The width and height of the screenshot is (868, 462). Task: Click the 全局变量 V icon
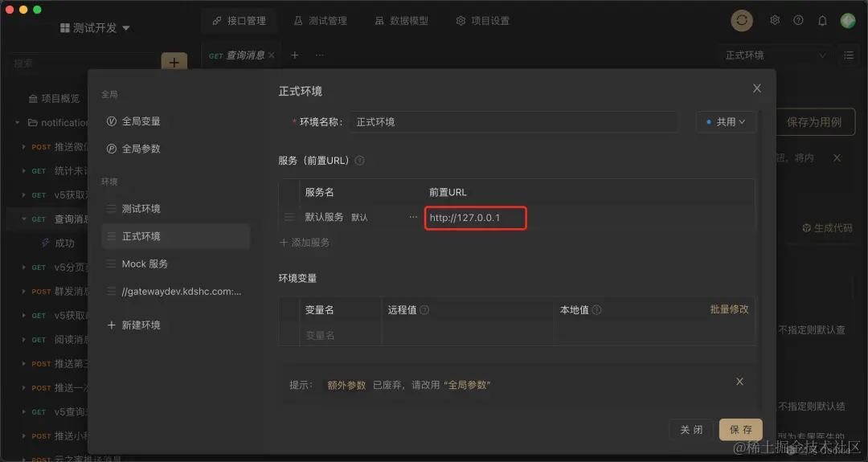(x=111, y=121)
